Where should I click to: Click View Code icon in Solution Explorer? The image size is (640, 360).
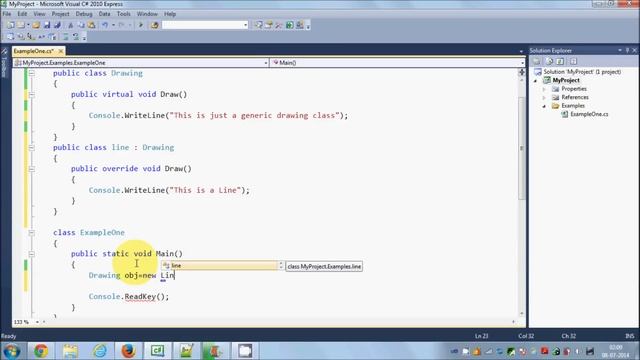(x=573, y=61)
